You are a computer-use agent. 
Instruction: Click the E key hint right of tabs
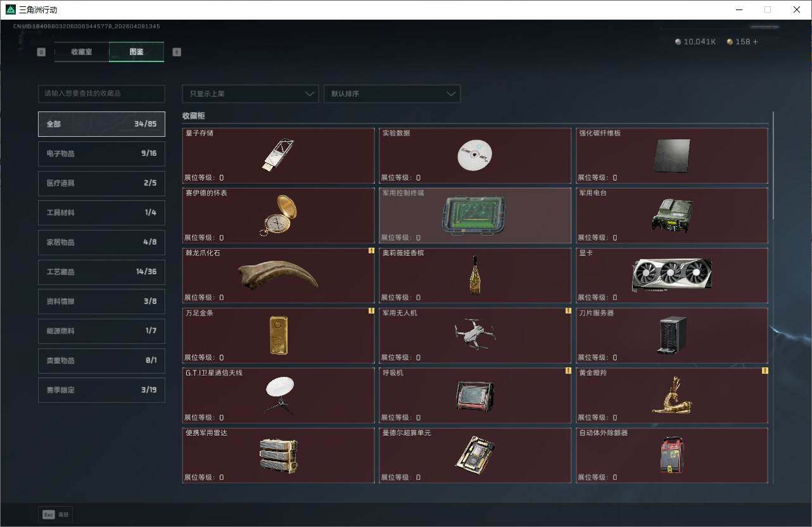tap(177, 53)
